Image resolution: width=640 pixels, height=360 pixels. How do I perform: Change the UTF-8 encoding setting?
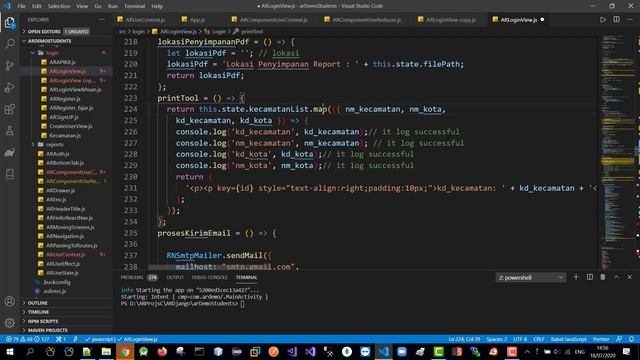coord(520,339)
